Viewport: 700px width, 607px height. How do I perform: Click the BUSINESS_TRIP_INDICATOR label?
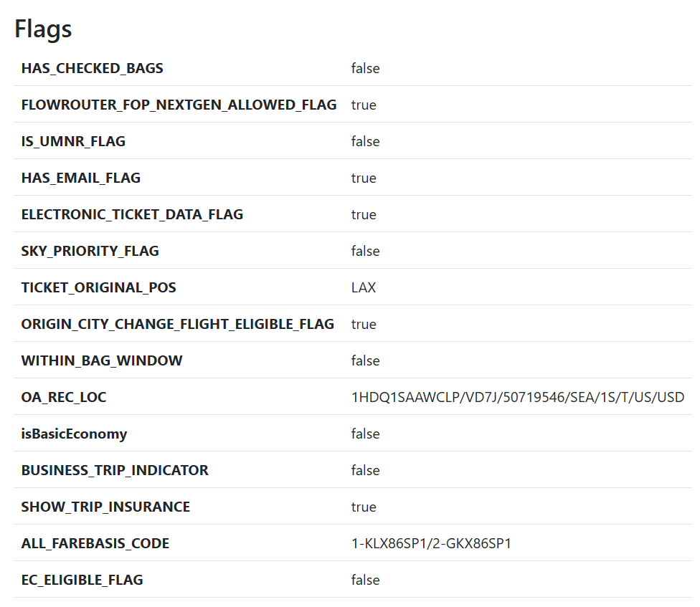pos(115,471)
